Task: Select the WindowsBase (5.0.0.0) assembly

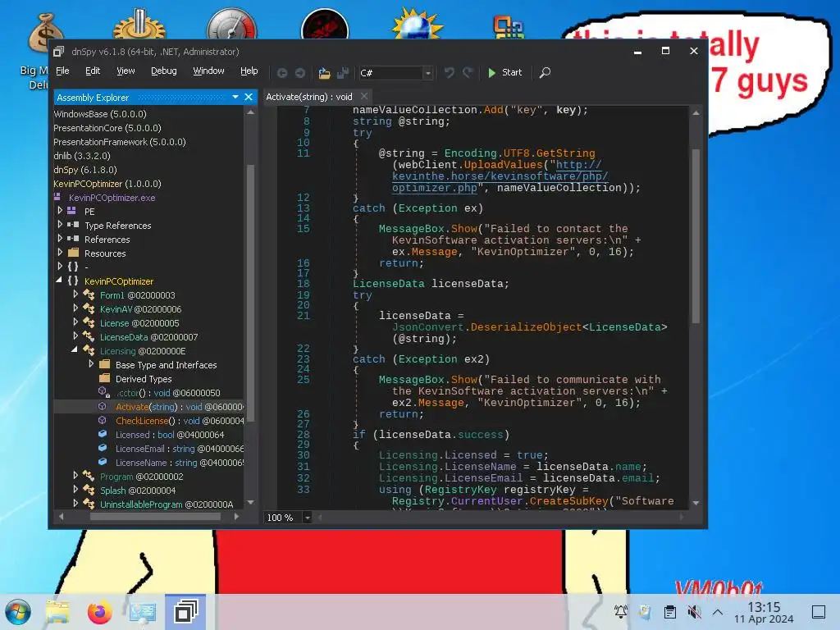Action: coord(99,114)
